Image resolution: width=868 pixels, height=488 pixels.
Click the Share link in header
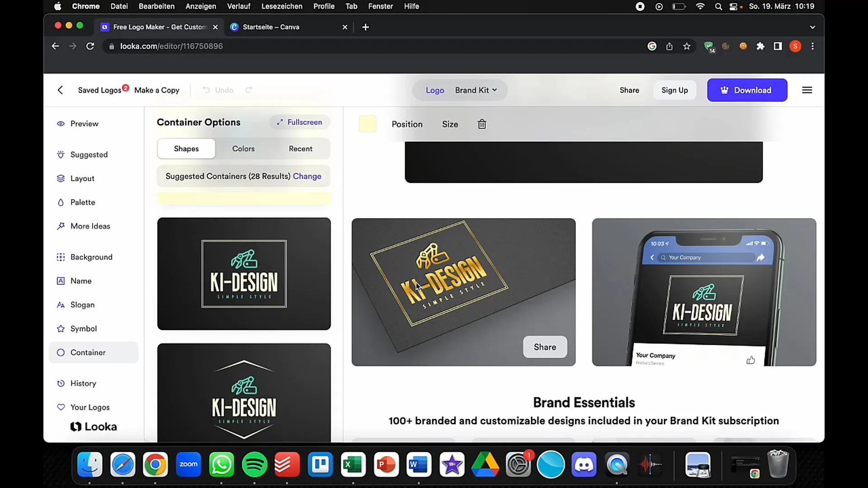pos(629,90)
